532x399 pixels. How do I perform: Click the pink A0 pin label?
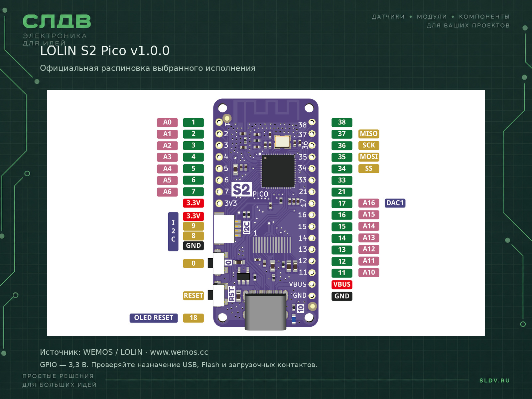pos(167,122)
